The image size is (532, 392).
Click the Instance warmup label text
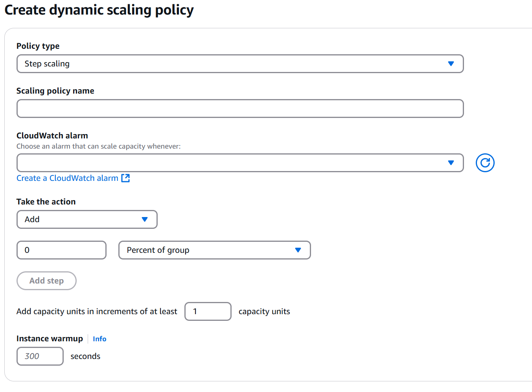(x=50, y=339)
